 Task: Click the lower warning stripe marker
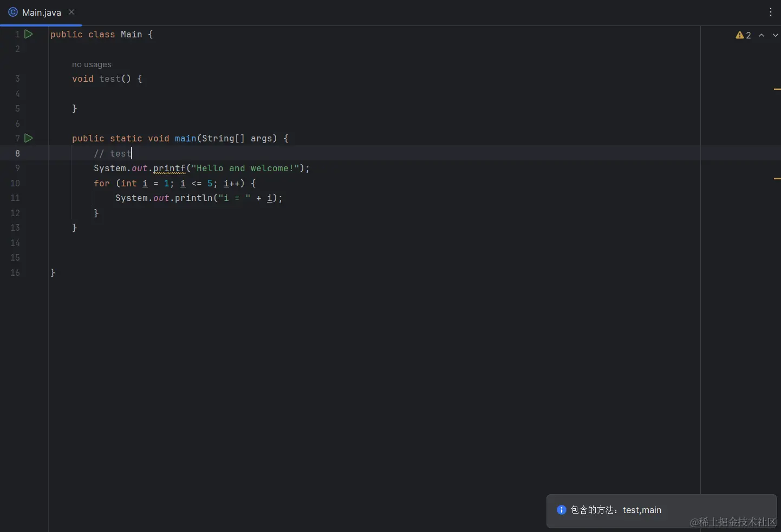[777, 178]
